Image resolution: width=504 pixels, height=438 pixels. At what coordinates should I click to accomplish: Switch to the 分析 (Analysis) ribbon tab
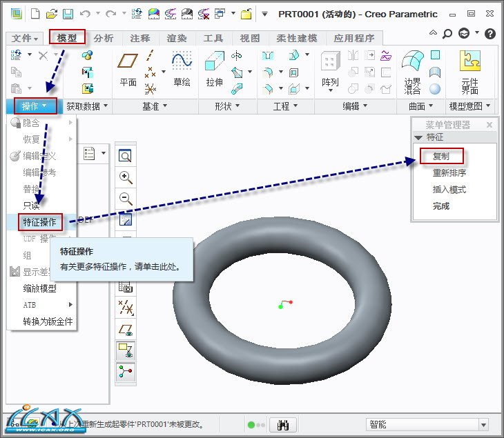click(104, 38)
